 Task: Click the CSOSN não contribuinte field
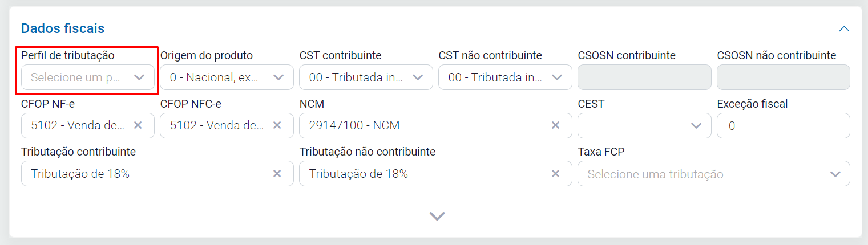(783, 77)
